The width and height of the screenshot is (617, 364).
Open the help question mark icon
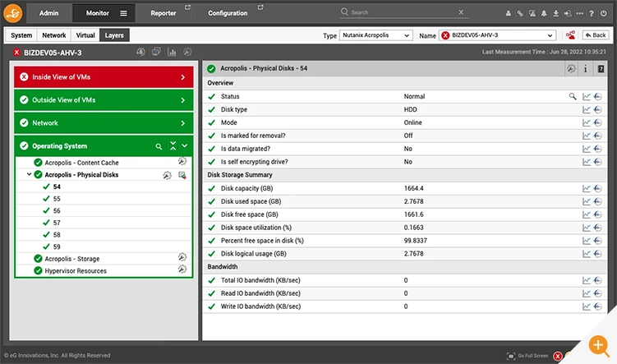pyautogui.click(x=591, y=13)
